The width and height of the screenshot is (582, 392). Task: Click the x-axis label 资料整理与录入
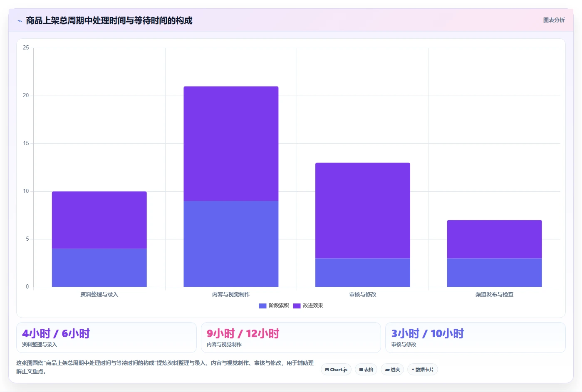coord(99,294)
